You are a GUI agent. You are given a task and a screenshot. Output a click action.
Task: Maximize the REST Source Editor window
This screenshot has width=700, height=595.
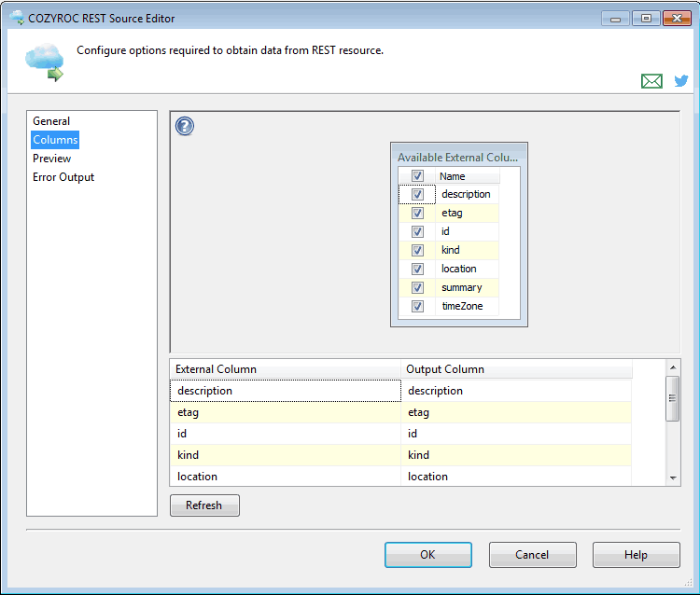pyautogui.click(x=646, y=19)
